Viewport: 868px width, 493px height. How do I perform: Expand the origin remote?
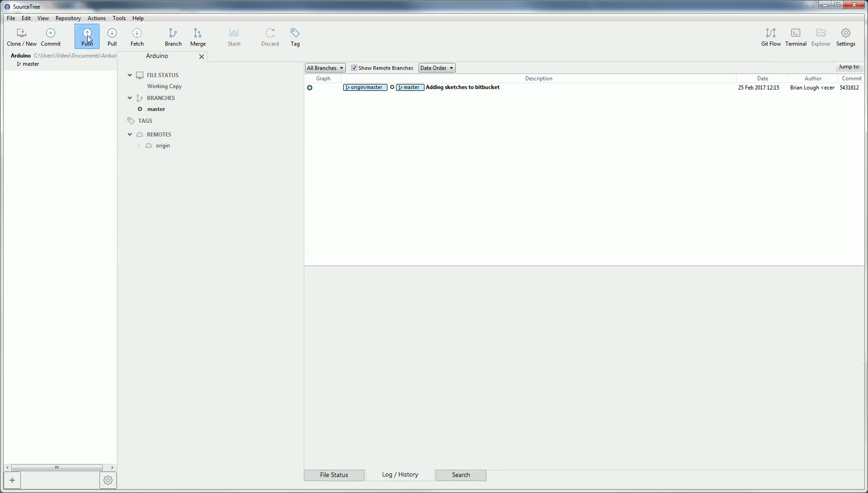[x=139, y=146]
